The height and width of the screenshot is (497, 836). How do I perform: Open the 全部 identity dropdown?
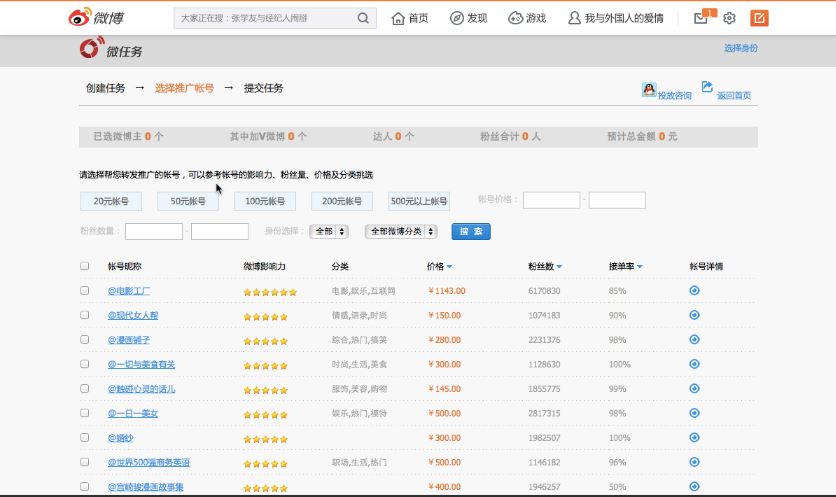coord(329,231)
